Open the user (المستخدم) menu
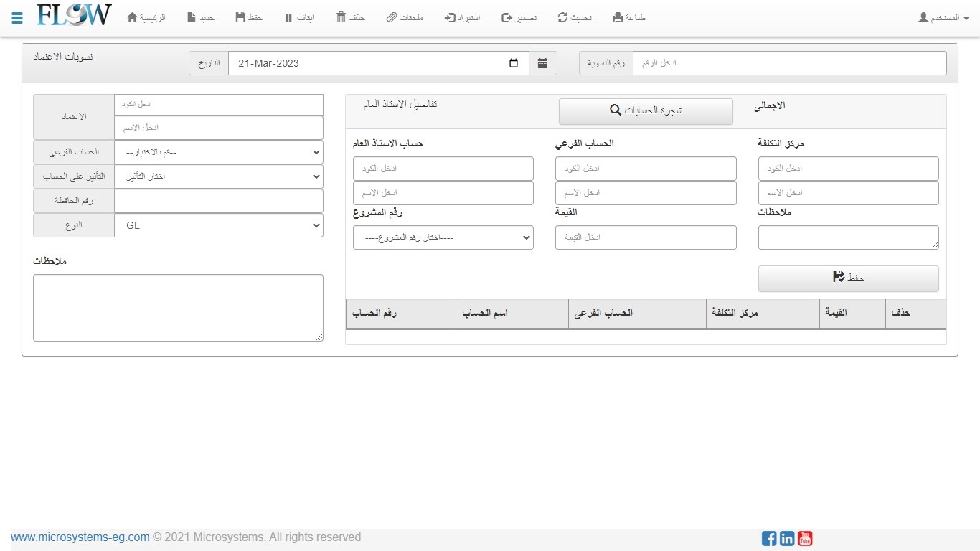Screen dimensions: 980x551 coord(943,17)
